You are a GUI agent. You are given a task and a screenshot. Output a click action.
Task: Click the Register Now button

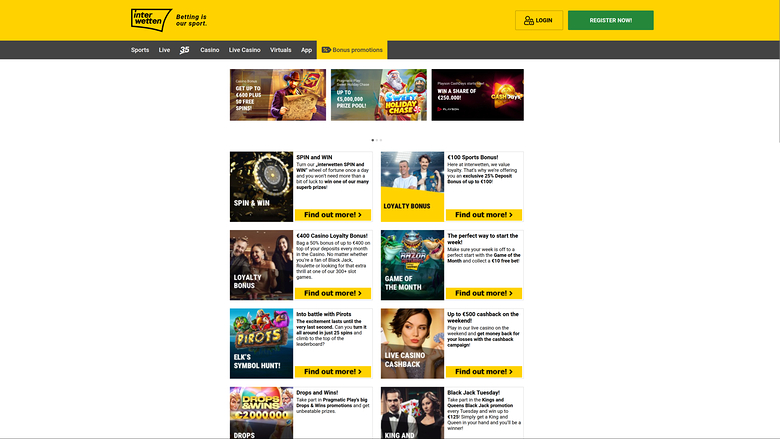[610, 20]
